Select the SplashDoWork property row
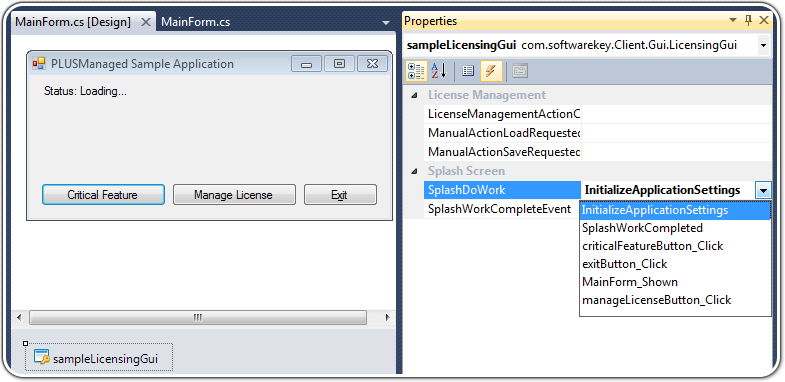 click(x=502, y=191)
